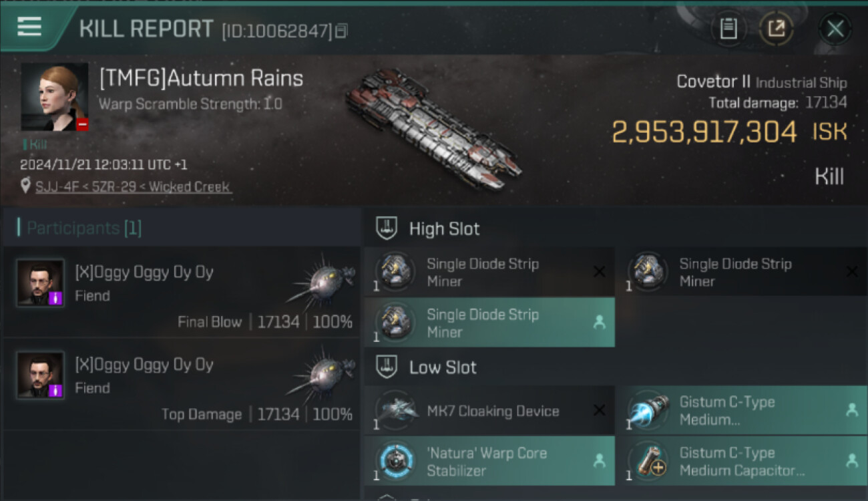This screenshot has height=501, width=868.
Task: Click the Fiend ship icon for Final Blow
Action: pos(321,282)
